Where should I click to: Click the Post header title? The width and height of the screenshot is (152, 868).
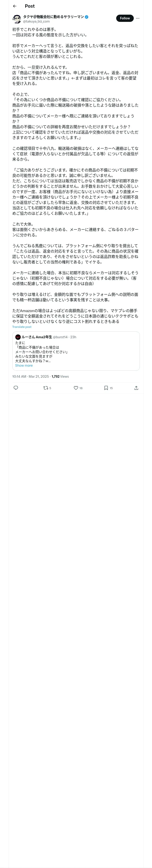point(30,6)
